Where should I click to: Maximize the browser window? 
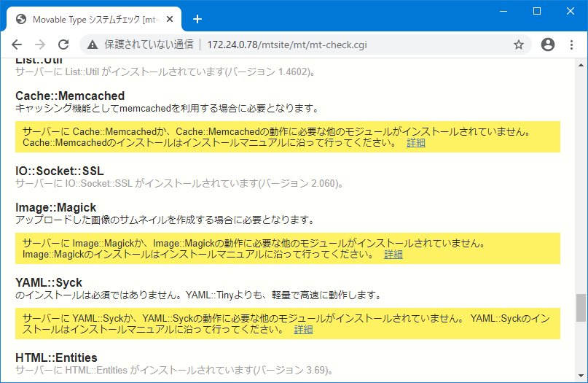[537, 11]
